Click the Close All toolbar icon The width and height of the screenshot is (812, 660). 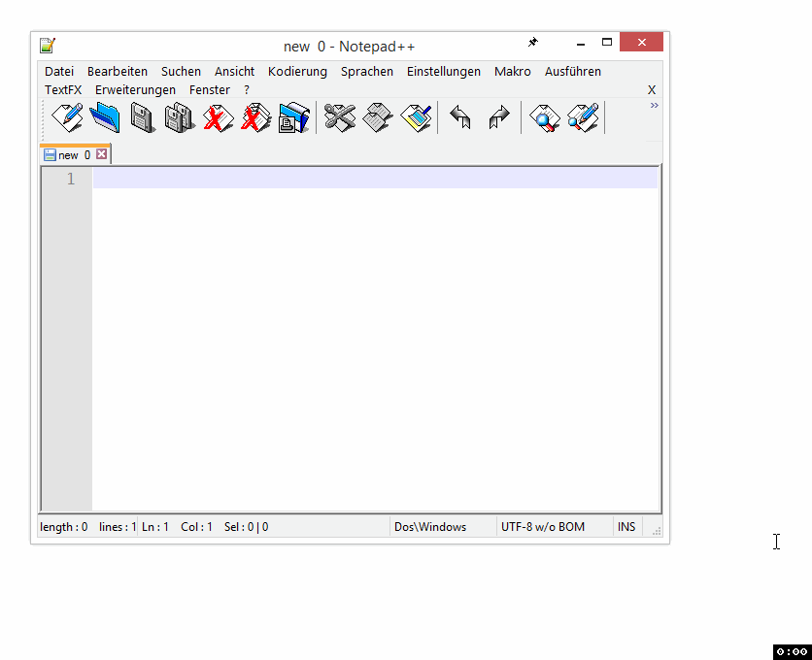point(256,118)
